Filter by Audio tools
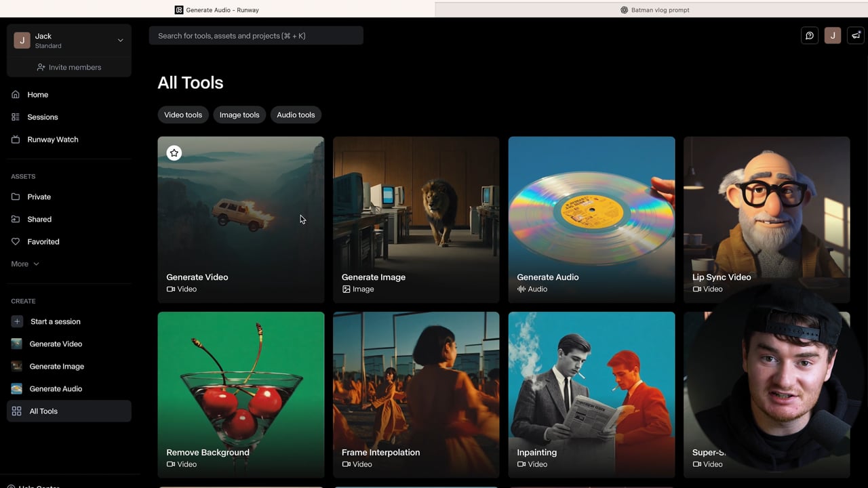This screenshot has width=868, height=488. (296, 115)
